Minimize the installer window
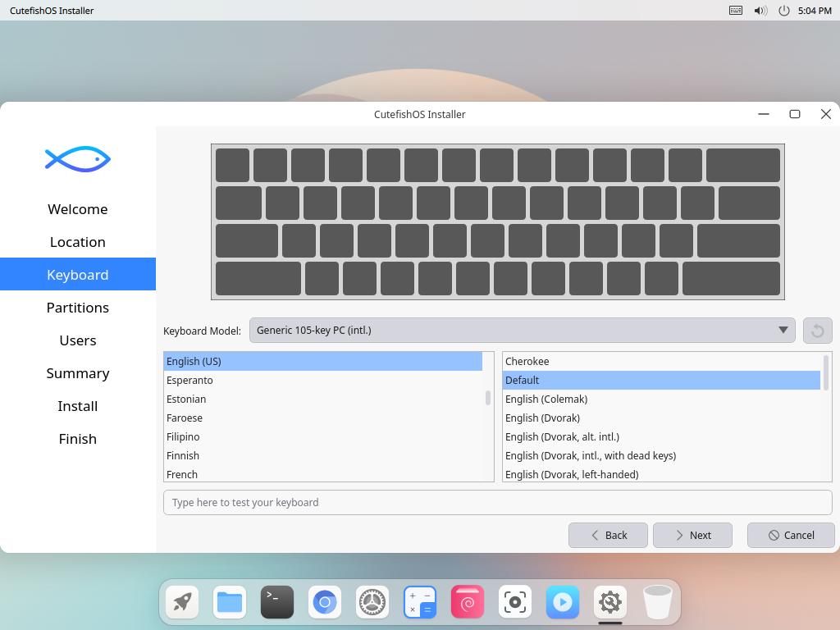The image size is (840, 630). point(764,114)
